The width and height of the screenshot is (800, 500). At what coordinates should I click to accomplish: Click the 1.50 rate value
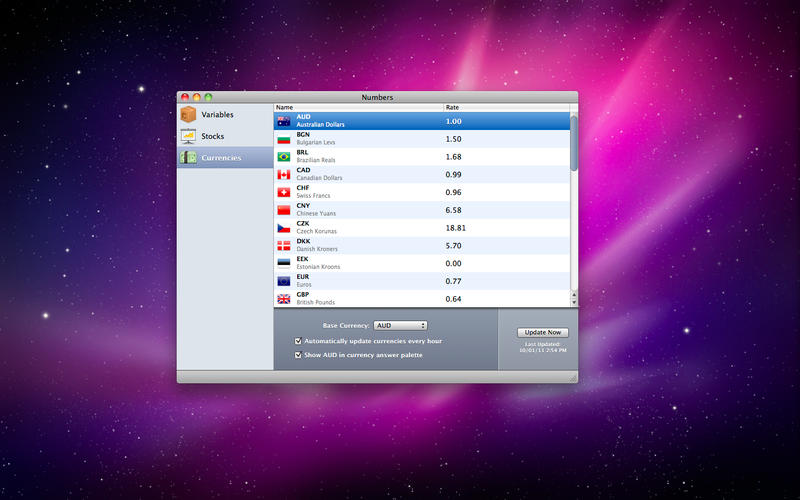click(454, 139)
